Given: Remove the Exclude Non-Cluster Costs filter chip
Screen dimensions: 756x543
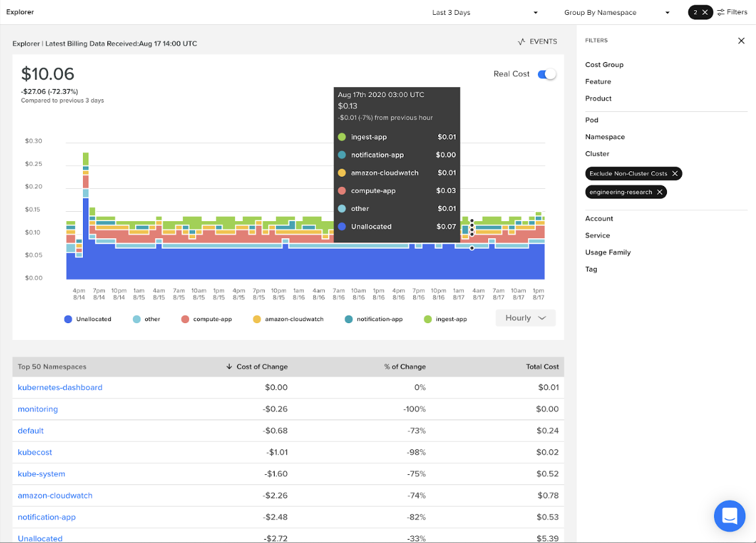Looking at the screenshot, I should coord(675,173).
